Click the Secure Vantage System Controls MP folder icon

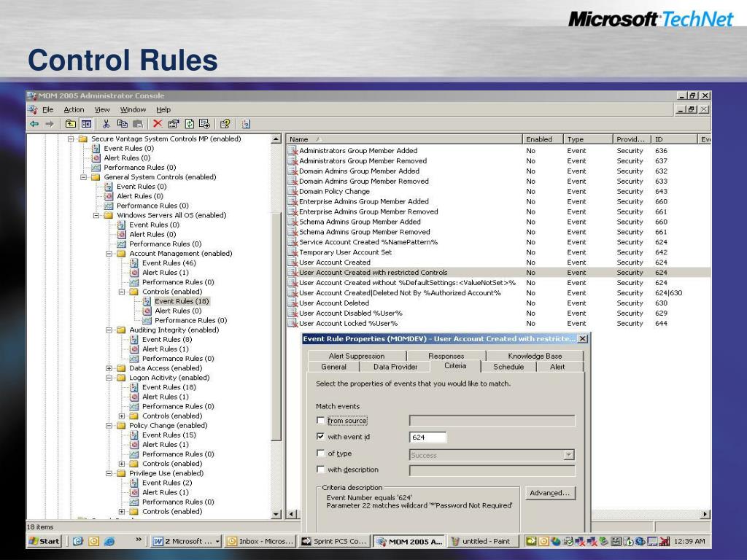point(83,139)
